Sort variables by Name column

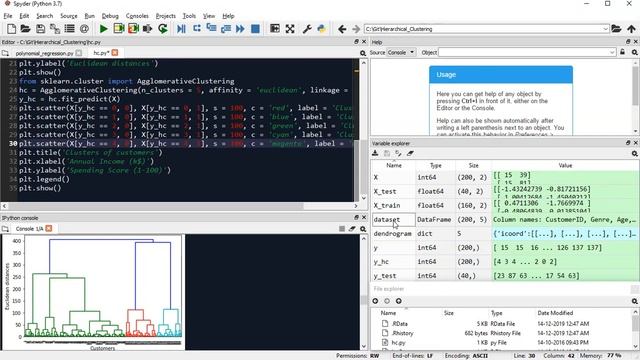tap(394, 165)
